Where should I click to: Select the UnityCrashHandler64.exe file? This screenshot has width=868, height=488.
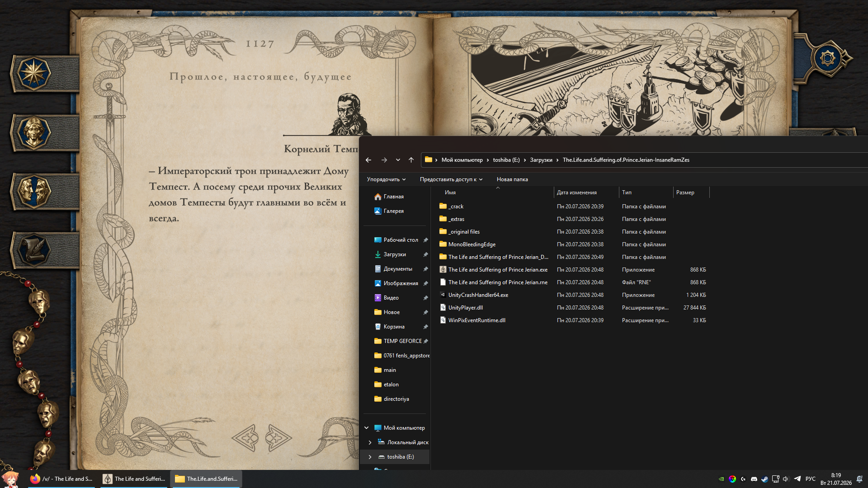coord(478,295)
